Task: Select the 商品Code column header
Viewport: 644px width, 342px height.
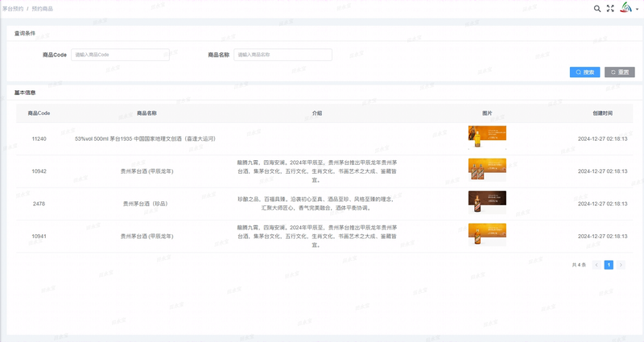Action: [x=39, y=113]
